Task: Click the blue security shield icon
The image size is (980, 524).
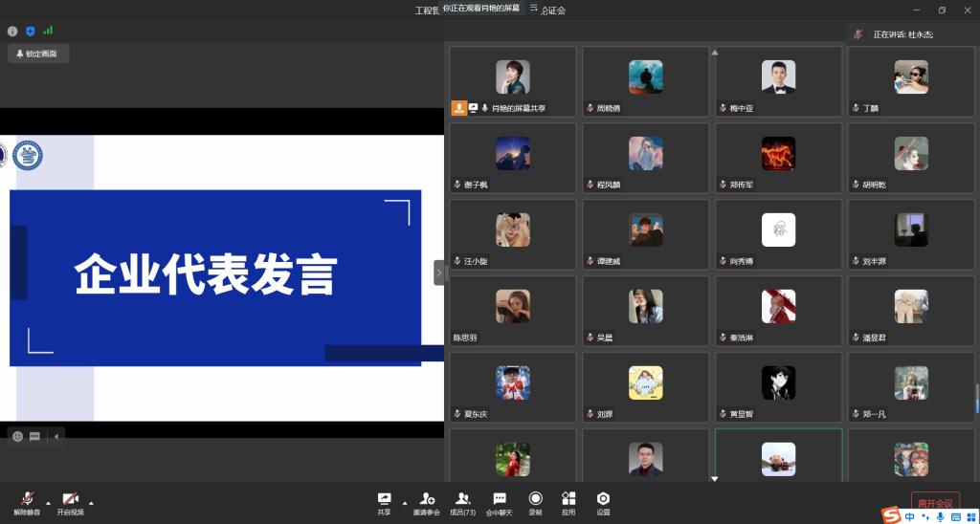Action: [x=30, y=31]
